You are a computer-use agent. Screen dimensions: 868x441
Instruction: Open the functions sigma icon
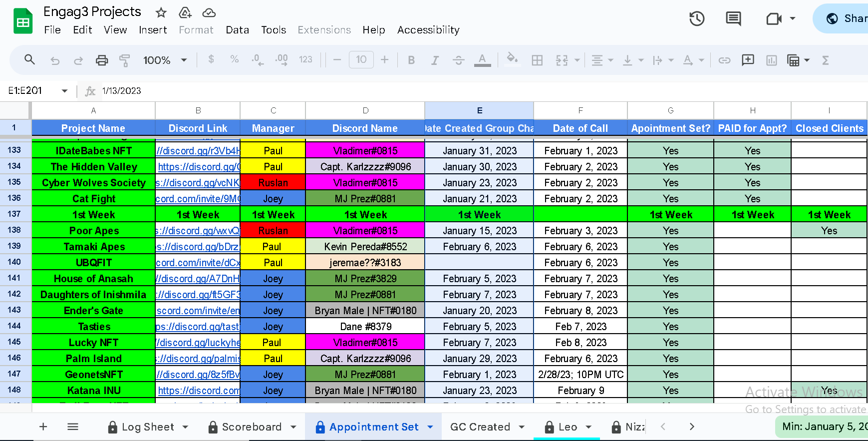(826, 60)
